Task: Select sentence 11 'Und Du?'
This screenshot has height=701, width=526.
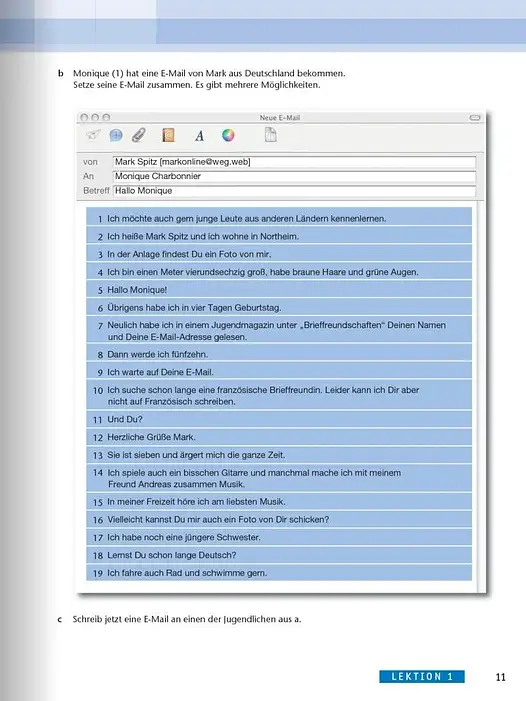Action: click(x=279, y=419)
